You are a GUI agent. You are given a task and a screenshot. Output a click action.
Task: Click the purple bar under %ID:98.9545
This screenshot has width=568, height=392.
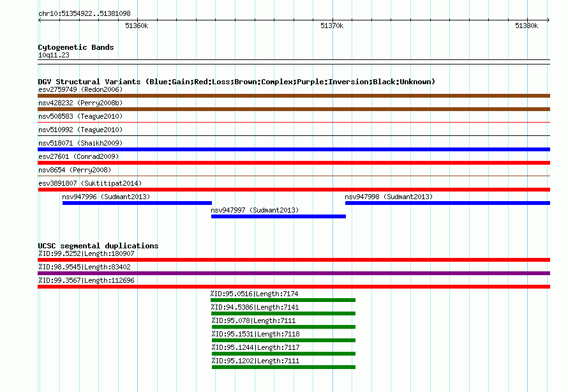coord(294,273)
